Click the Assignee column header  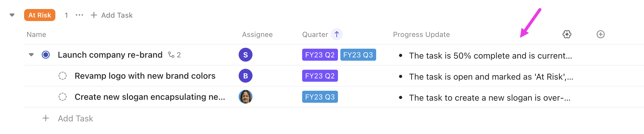[x=257, y=35]
